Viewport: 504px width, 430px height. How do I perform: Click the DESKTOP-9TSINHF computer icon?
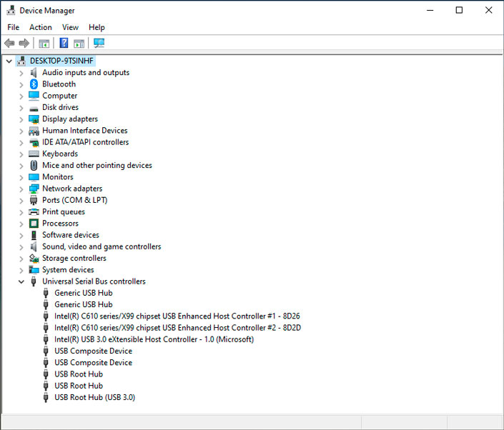tap(21, 61)
